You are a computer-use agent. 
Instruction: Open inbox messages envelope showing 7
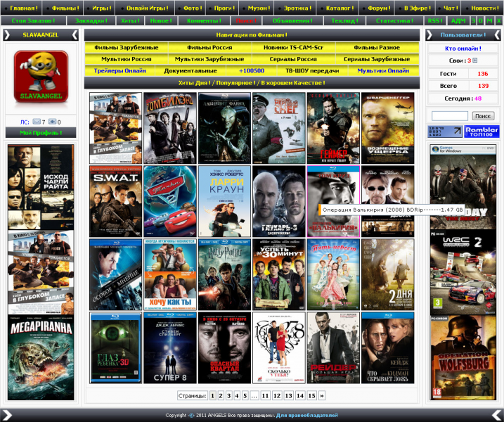tap(37, 122)
